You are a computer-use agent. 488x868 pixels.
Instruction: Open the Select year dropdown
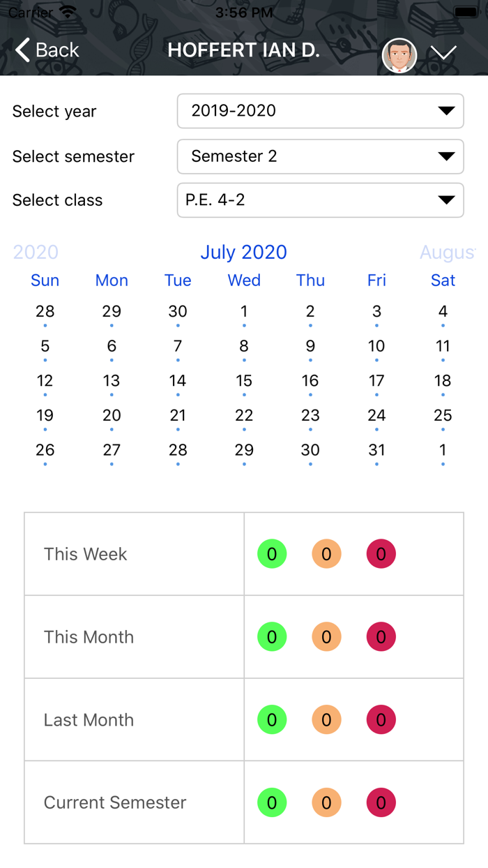[x=320, y=111]
